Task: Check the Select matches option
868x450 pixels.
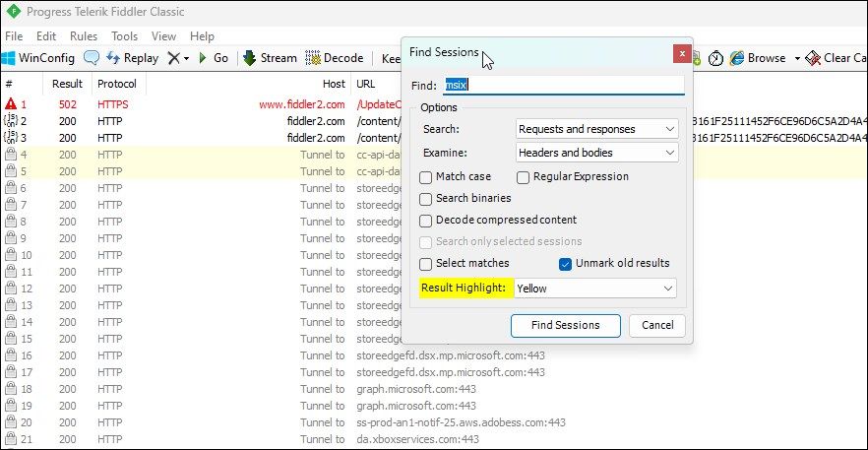Action: coord(425,264)
